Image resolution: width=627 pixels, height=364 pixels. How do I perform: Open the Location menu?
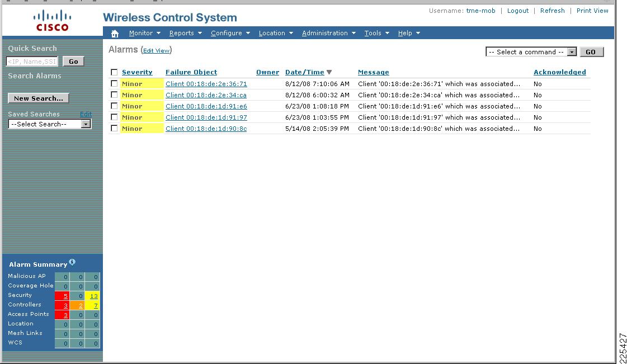click(276, 33)
